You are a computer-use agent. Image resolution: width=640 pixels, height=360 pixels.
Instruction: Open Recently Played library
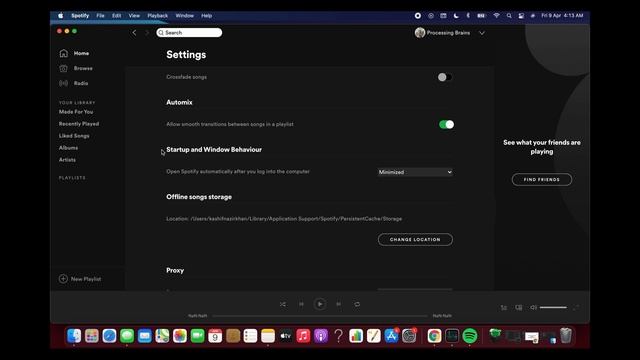(x=79, y=124)
